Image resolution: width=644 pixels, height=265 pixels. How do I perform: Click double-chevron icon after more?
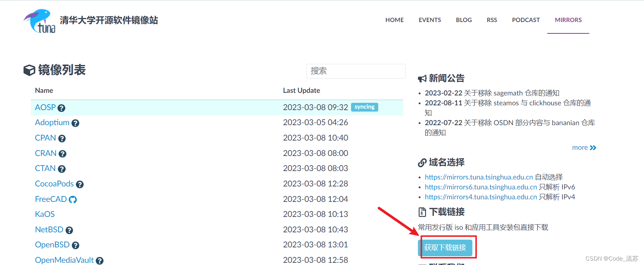pos(593,148)
